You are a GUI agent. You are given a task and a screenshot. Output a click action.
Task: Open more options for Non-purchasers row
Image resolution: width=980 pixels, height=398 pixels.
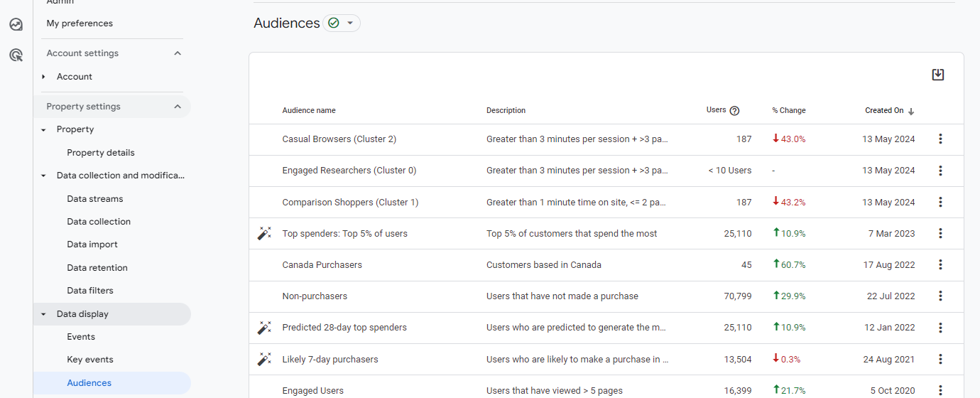pyautogui.click(x=940, y=296)
